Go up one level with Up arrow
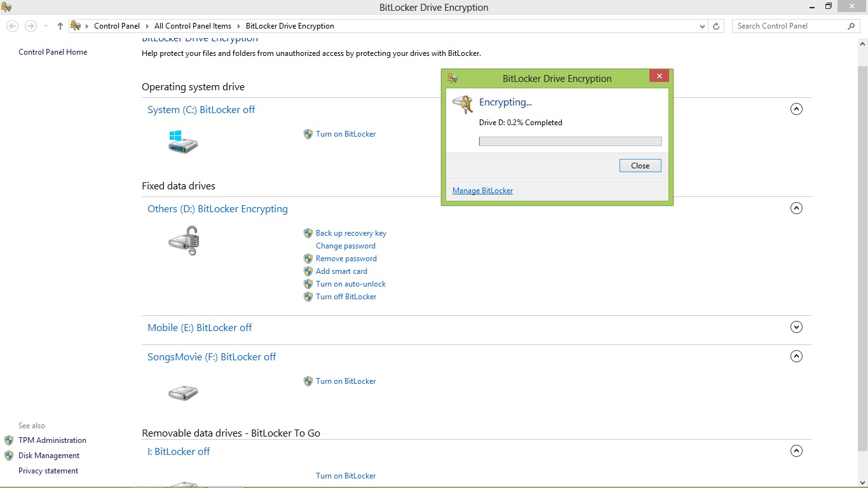Viewport: 868px width, 488px height. (x=60, y=26)
